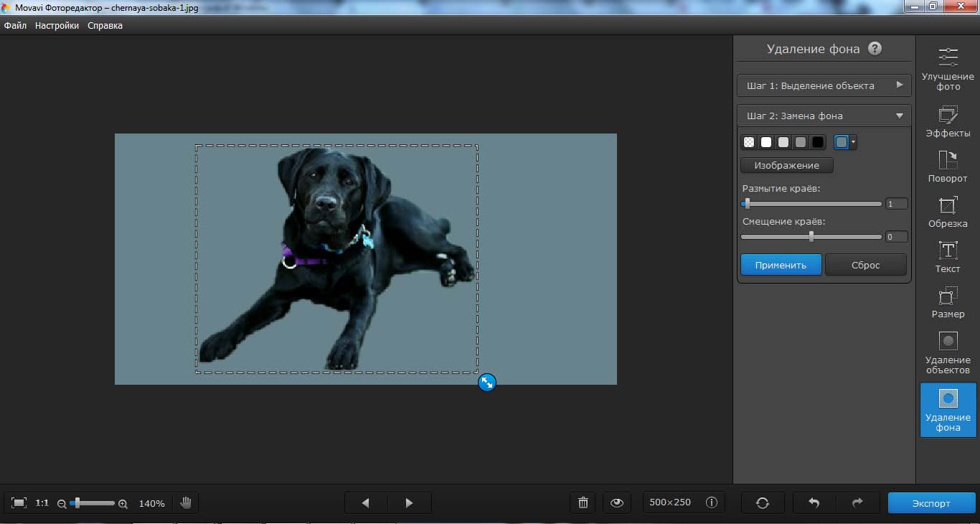Click the Экспорт button
This screenshot has height=524, width=980.
pos(931,503)
